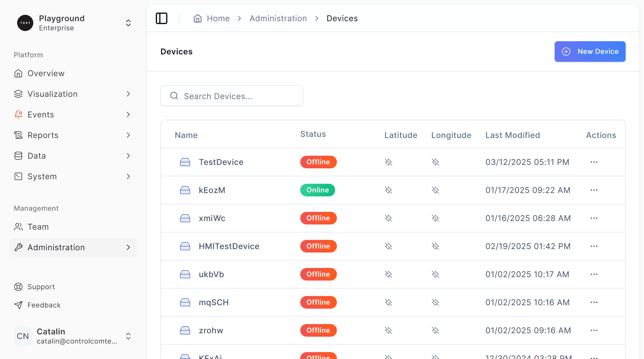
Task: Navigate to Home via the breadcrumb
Action: (218, 18)
